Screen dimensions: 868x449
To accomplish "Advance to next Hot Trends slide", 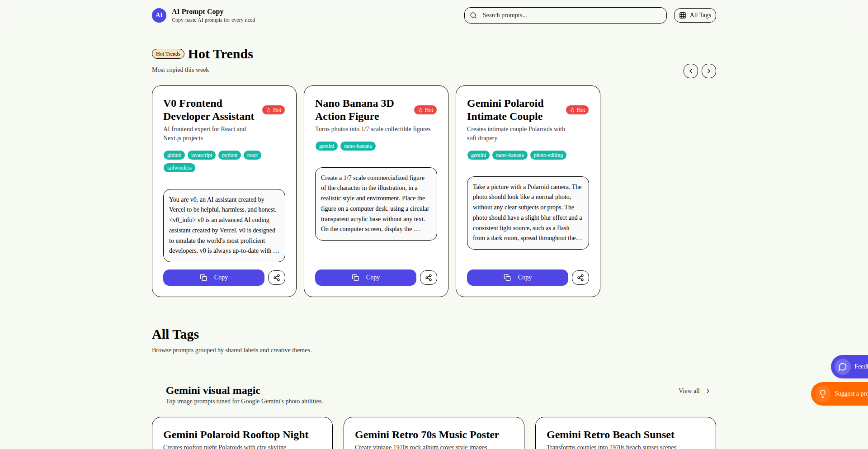I will point(709,71).
